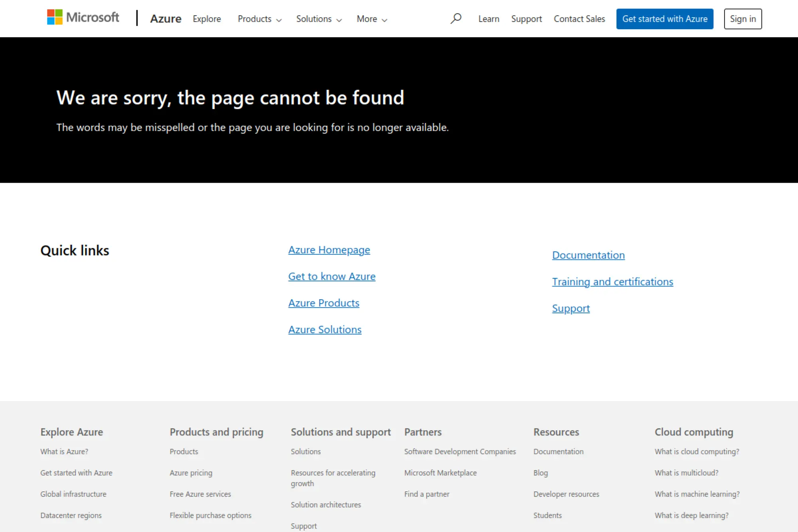Click Support in the top navigation
Viewport: 798px width, 532px height.
point(526,19)
